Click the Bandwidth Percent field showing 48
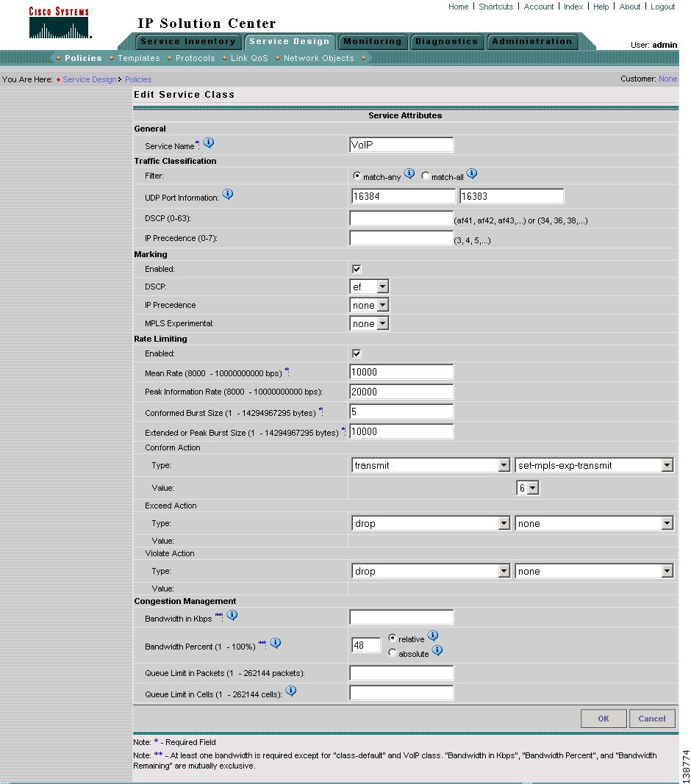This screenshot has width=691, height=784. coord(366,645)
